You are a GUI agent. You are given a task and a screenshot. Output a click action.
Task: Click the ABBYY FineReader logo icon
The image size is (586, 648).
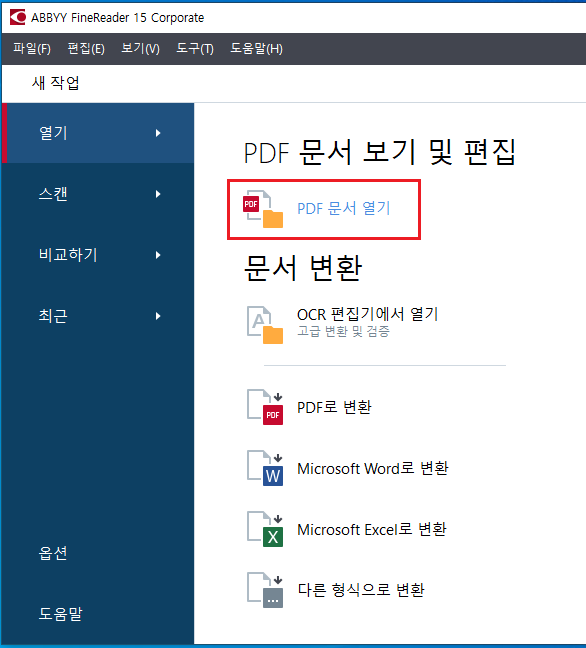pyautogui.click(x=18, y=17)
